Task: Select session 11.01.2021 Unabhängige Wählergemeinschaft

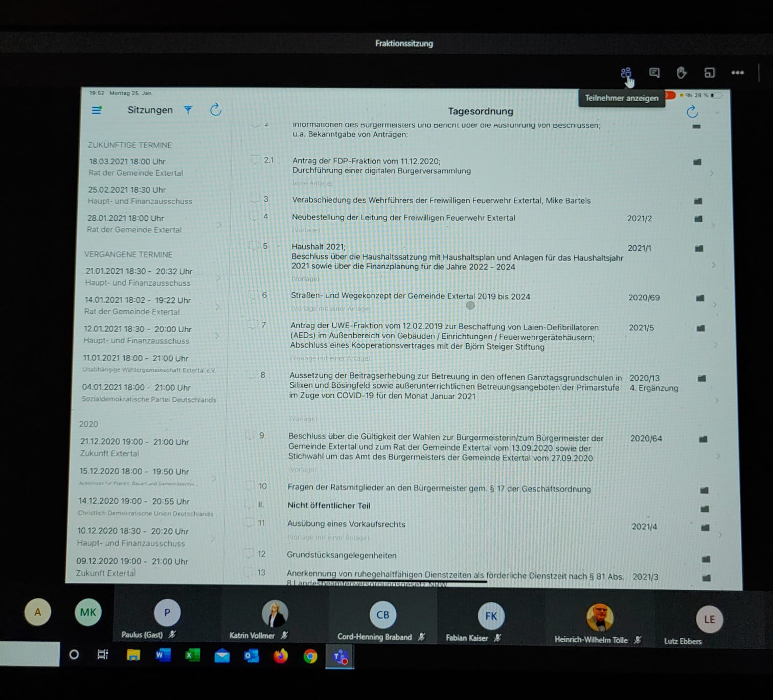Action: click(149, 364)
